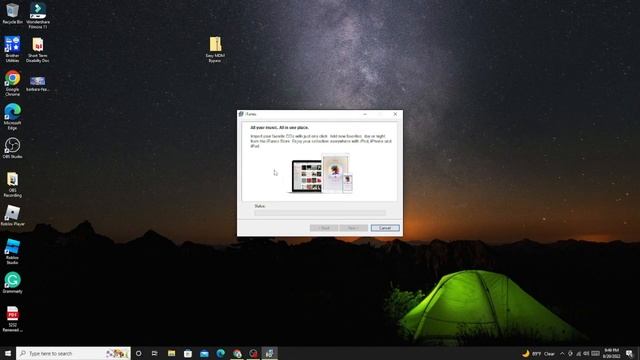Switch to Google Chrome on the taskbar
The width and height of the screenshot is (640, 360).
[x=237, y=353]
